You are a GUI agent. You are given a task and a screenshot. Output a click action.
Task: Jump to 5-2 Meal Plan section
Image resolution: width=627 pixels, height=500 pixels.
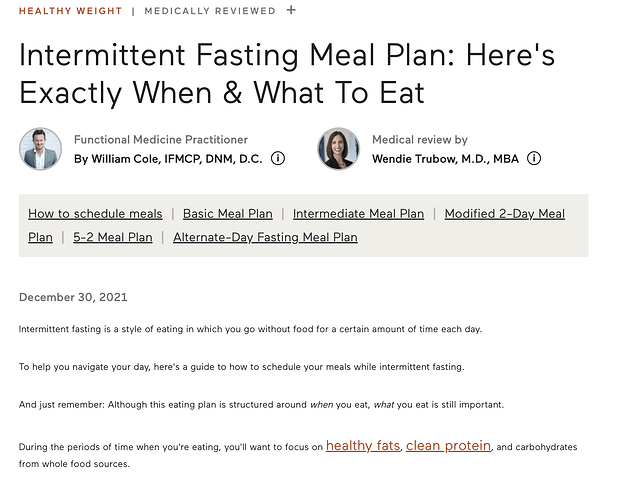click(x=112, y=237)
